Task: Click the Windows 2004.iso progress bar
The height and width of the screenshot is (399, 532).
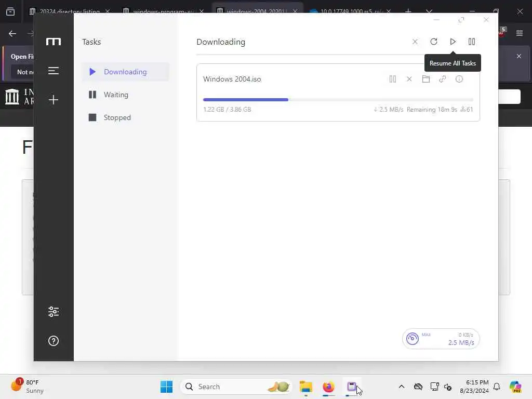Action: (x=338, y=100)
